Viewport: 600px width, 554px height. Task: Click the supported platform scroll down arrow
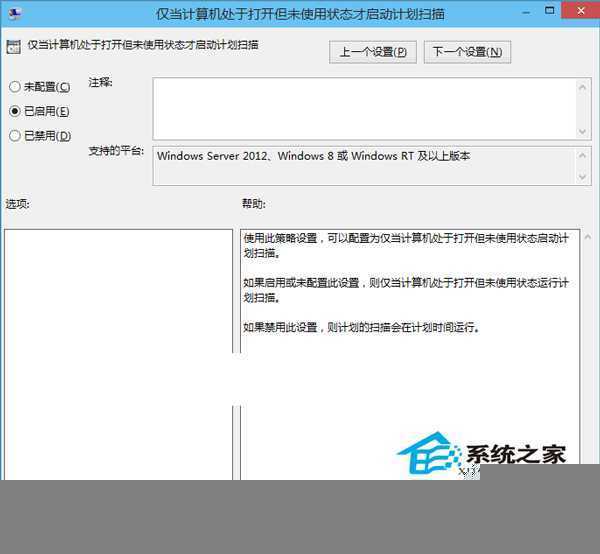point(582,177)
